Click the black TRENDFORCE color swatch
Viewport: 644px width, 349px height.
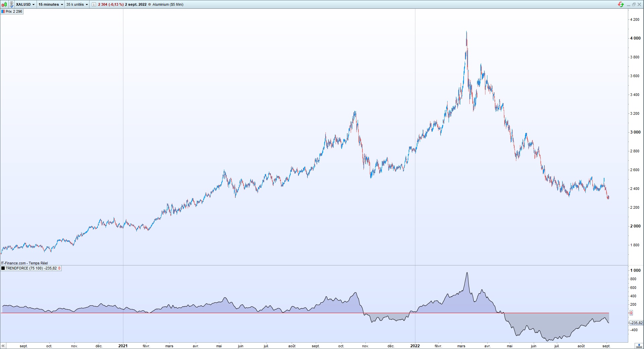pyautogui.click(x=3, y=268)
